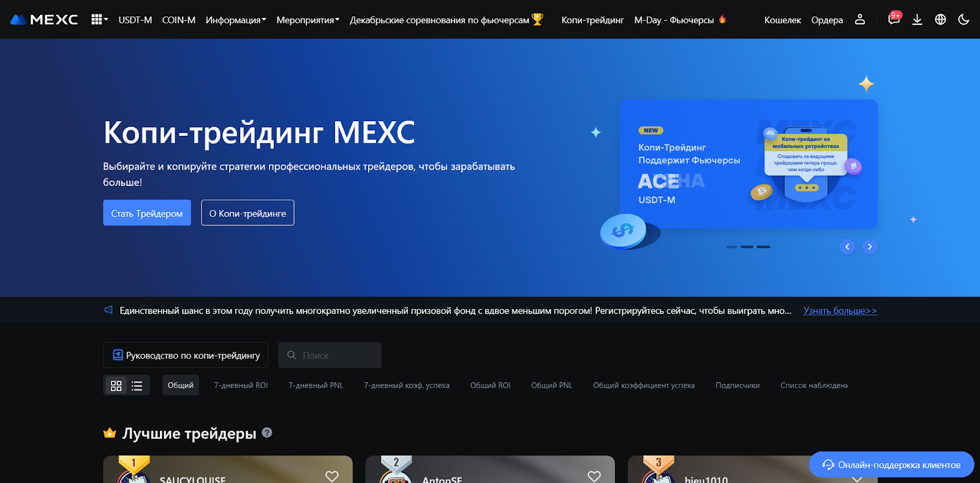Switch to grid card view
The image size is (980, 483).
116,386
